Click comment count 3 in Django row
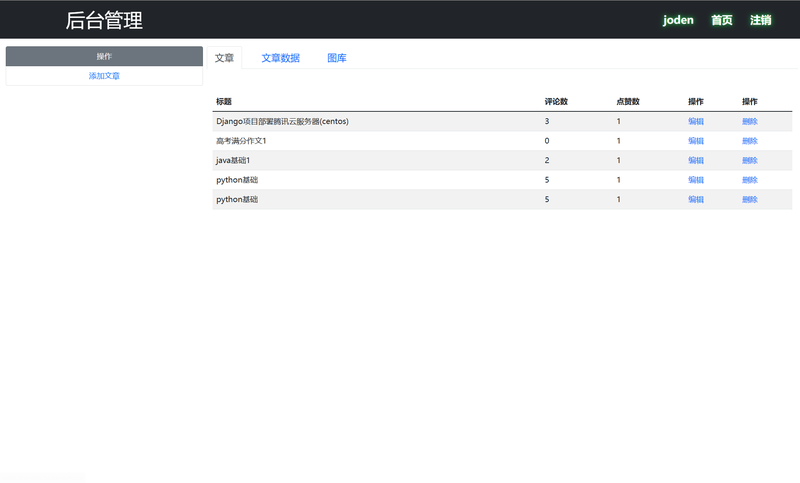Image resolution: width=800 pixels, height=483 pixels. click(547, 121)
